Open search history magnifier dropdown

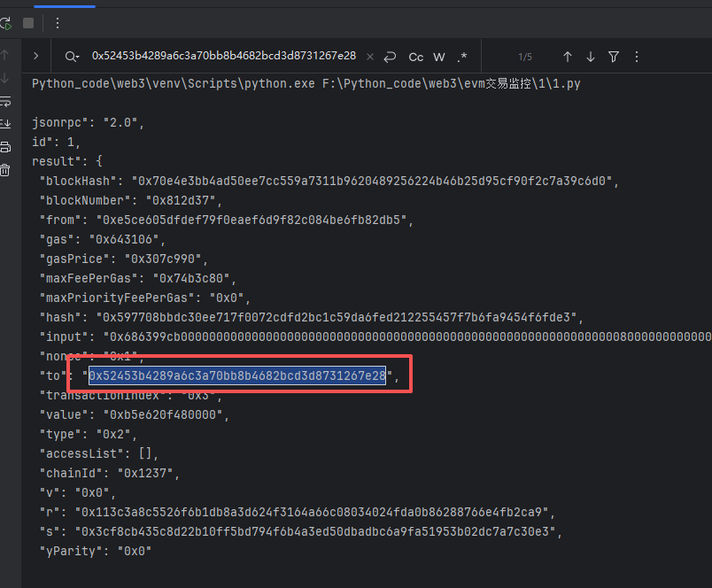pos(72,57)
